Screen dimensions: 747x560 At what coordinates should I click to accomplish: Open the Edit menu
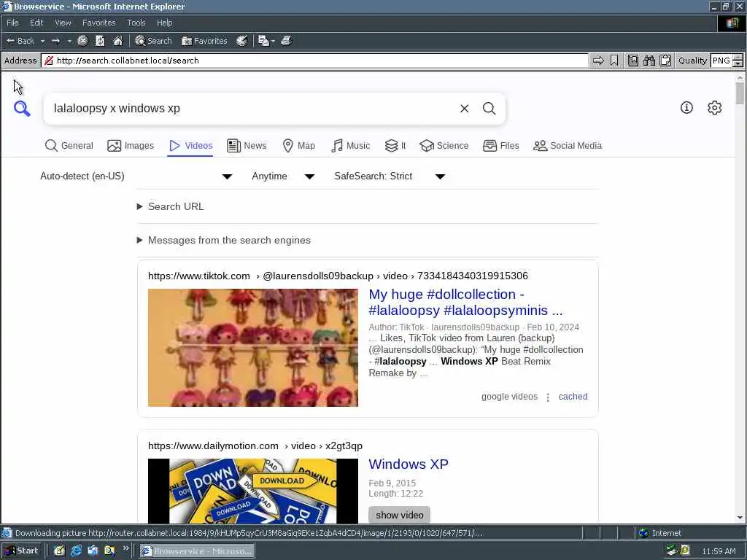[36, 23]
